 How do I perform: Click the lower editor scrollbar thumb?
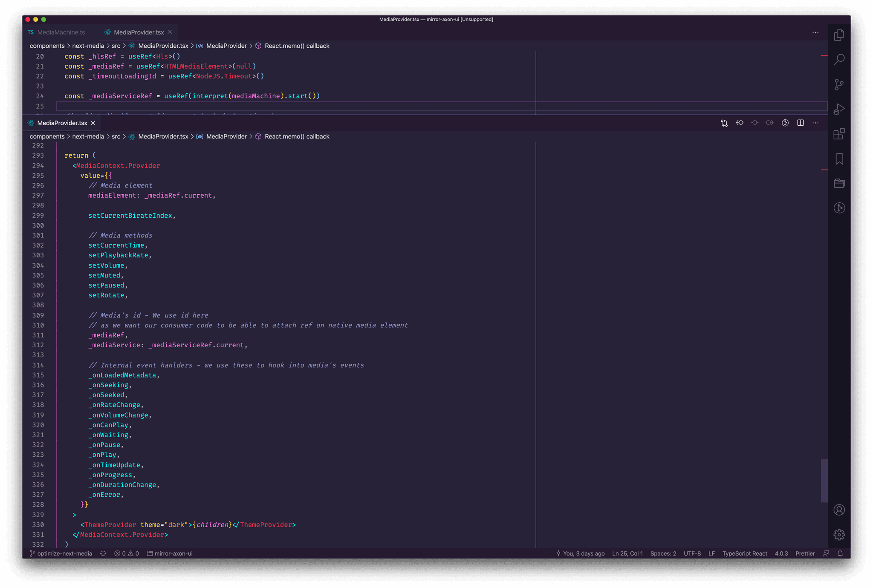[824, 480]
